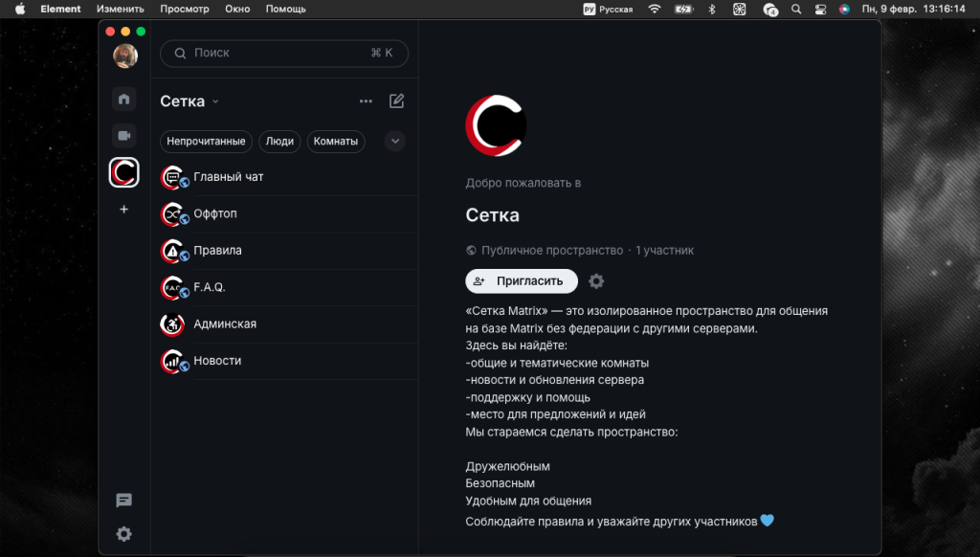Expand the Сетка space header dropdown

click(189, 101)
